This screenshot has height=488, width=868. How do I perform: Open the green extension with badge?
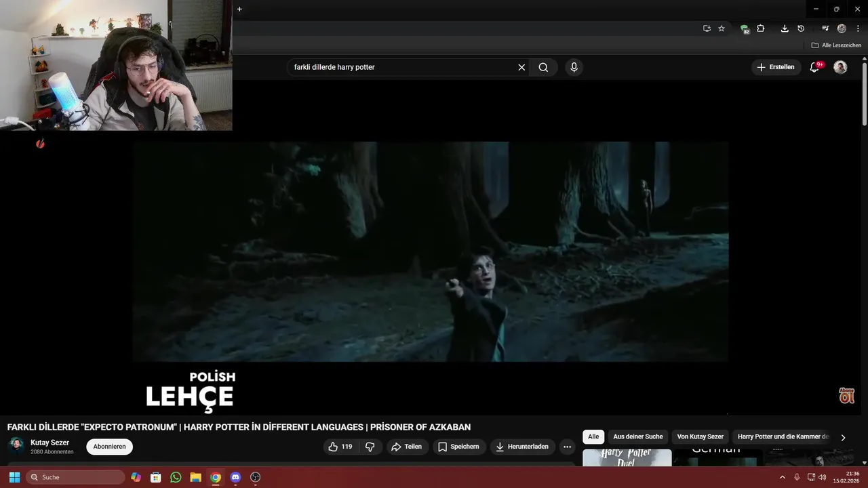coord(745,28)
